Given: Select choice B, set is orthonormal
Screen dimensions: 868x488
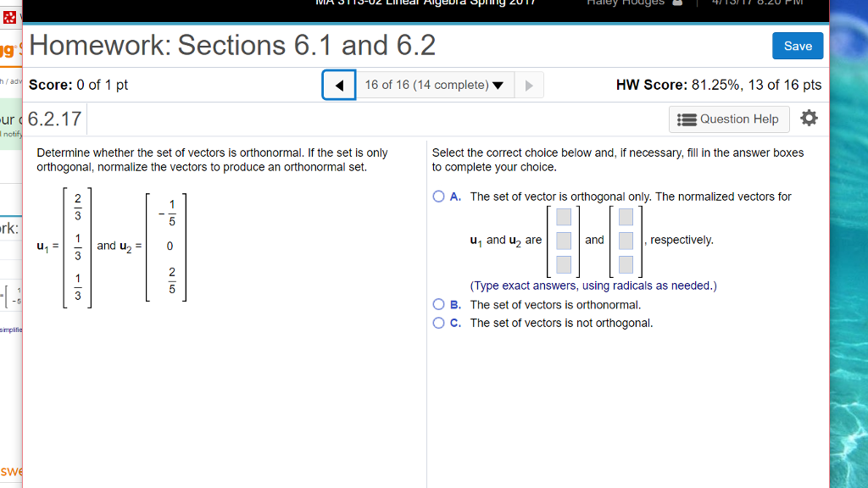Looking at the screenshot, I should click(x=439, y=304).
